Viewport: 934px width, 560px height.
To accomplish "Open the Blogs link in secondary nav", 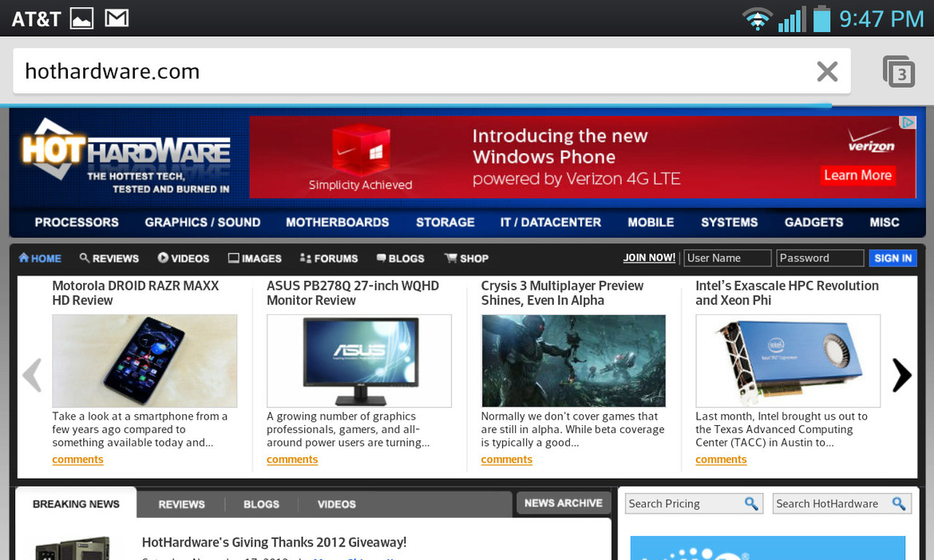I will click(x=400, y=258).
